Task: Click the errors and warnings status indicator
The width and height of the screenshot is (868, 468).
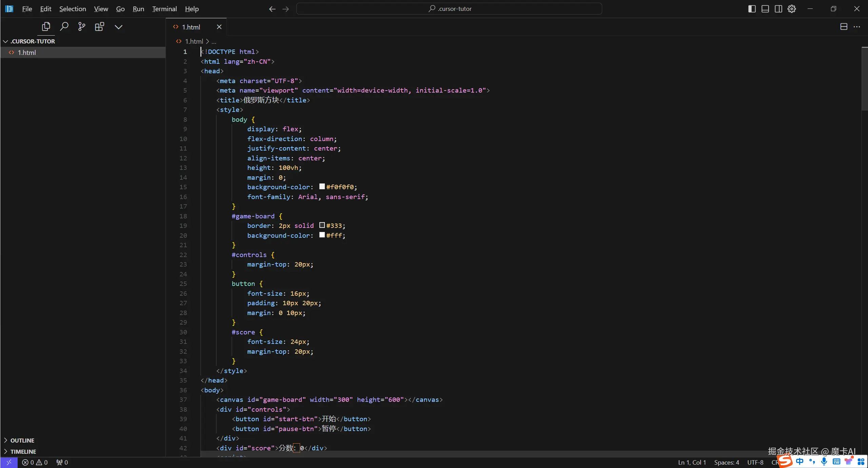Action: pyautogui.click(x=35, y=462)
